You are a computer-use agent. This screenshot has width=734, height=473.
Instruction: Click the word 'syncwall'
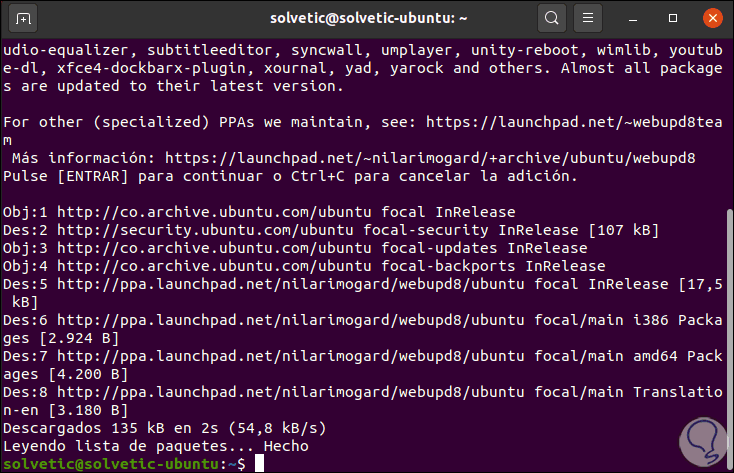pos(327,50)
